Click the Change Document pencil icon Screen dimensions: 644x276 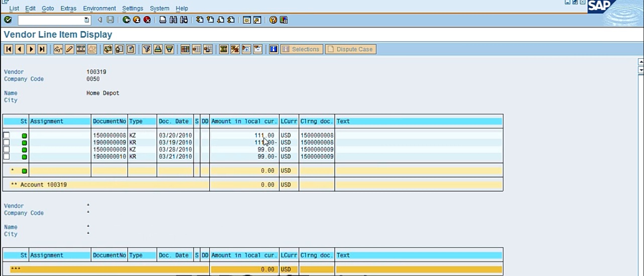tap(69, 49)
